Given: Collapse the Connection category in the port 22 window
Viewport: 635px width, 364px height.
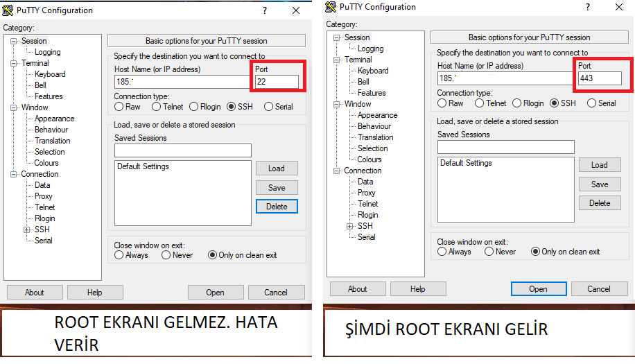Looking at the screenshot, I should (x=15, y=174).
